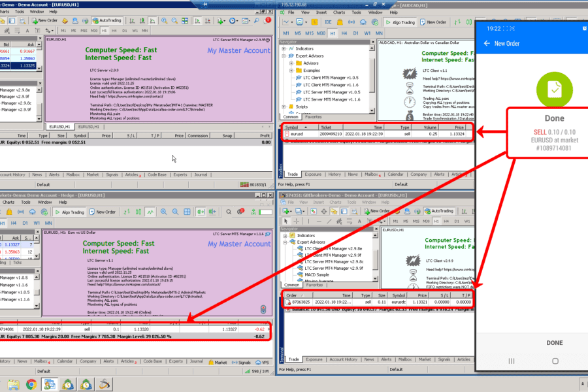
Task: Open Window menu in MT5 Hedge window
Action: (44, 202)
